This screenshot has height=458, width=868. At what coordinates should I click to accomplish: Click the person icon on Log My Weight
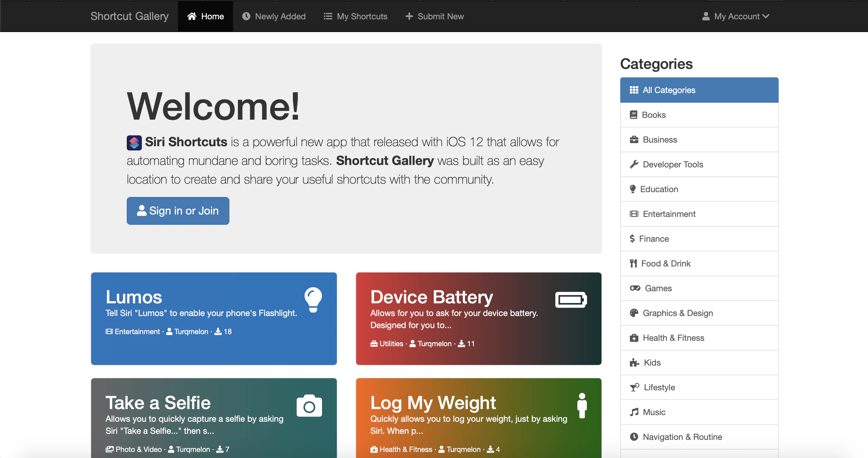(x=582, y=405)
